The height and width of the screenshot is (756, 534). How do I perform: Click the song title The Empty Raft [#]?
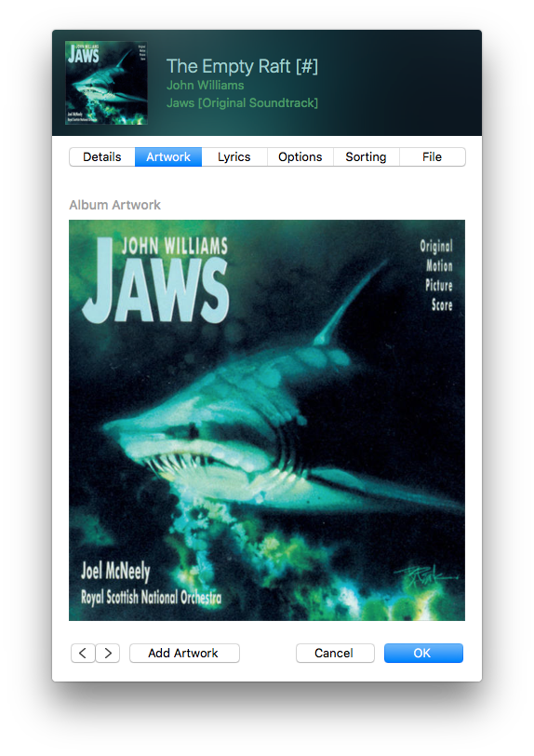(242, 66)
